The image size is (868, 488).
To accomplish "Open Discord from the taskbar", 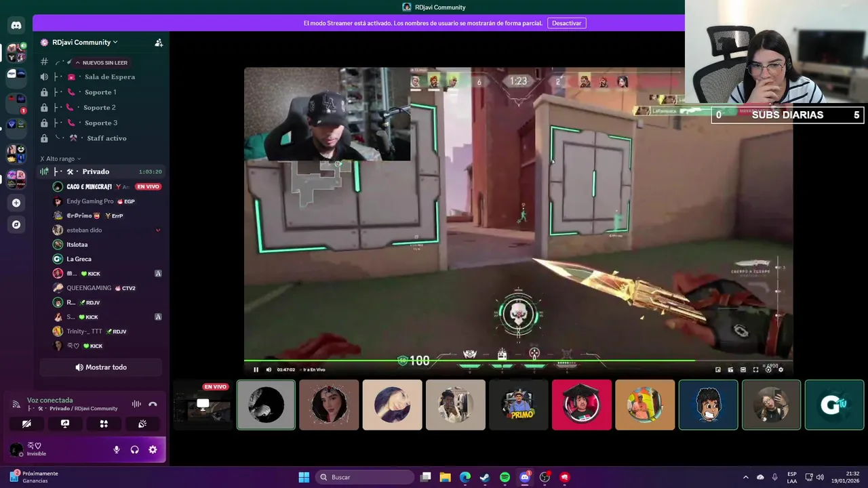I will (525, 477).
